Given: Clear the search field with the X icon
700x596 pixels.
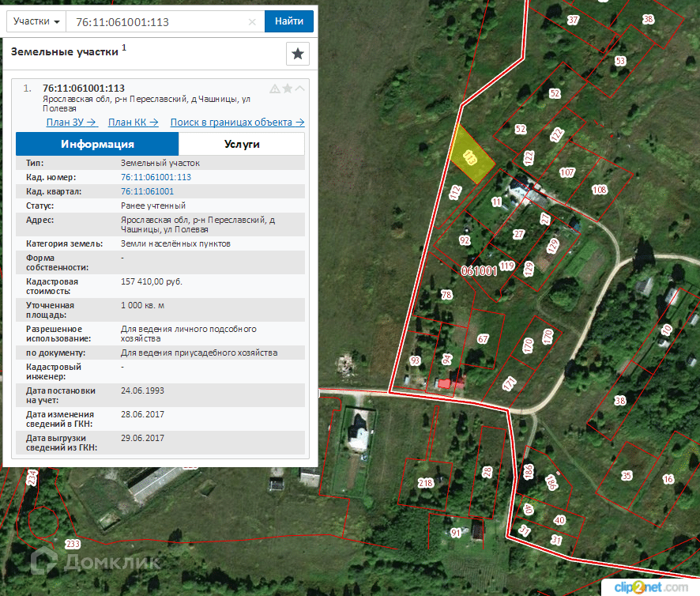Looking at the screenshot, I should pyautogui.click(x=252, y=22).
